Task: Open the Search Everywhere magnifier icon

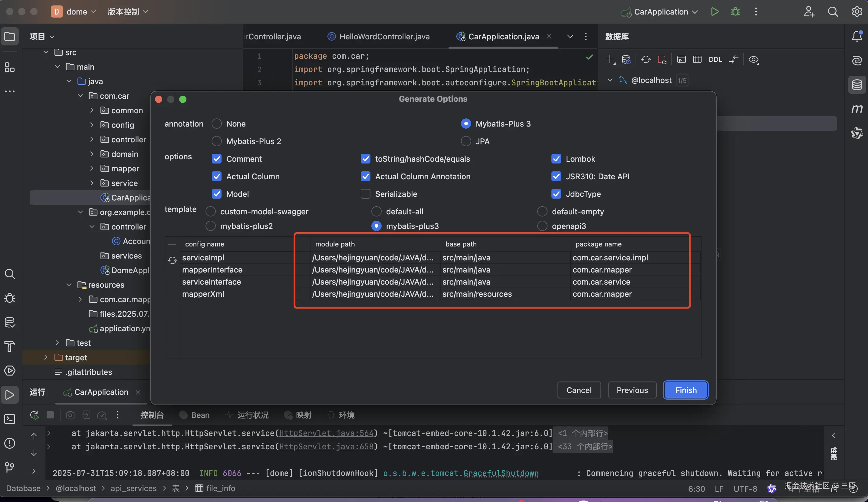Action: tap(833, 12)
